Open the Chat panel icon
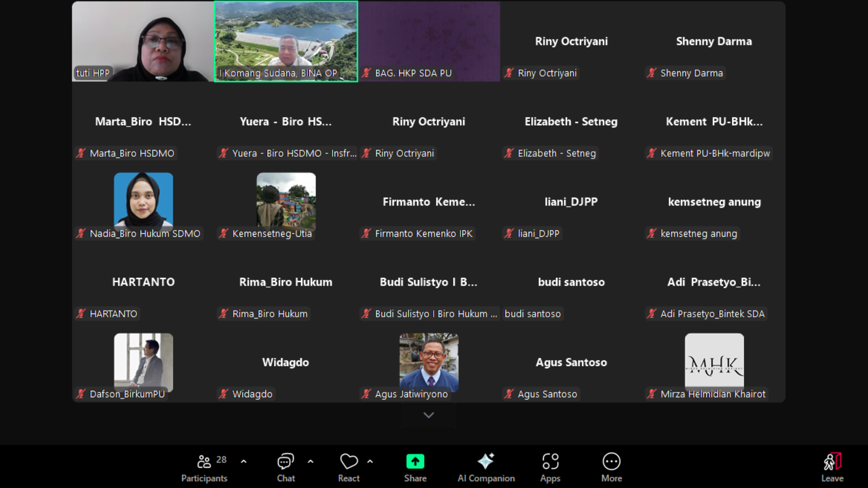868x488 pixels. (286, 462)
